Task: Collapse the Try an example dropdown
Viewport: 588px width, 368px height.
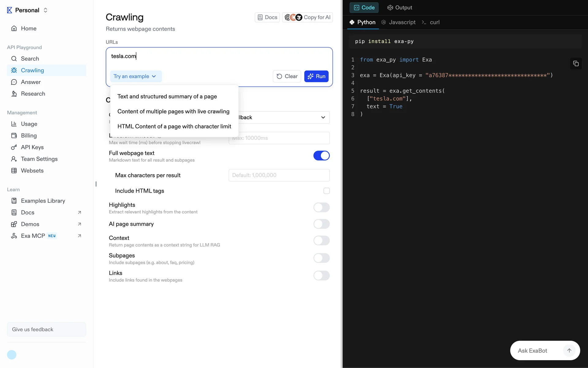Action: (135, 76)
